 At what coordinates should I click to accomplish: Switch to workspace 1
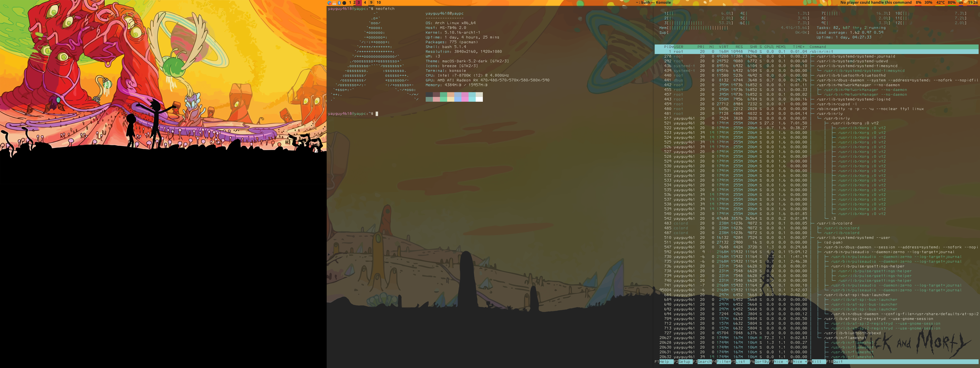(350, 3)
